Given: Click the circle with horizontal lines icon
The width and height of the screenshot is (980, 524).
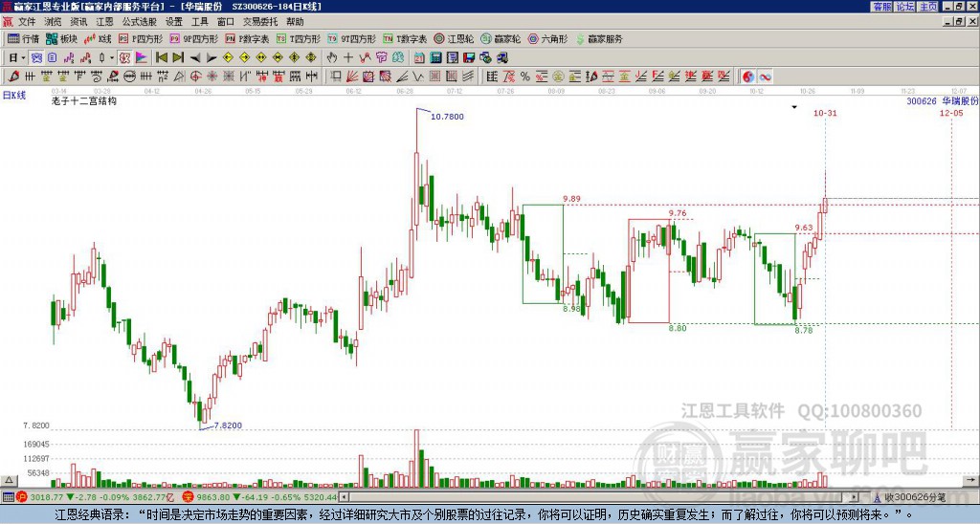Looking at the screenshot, I should [129, 76].
